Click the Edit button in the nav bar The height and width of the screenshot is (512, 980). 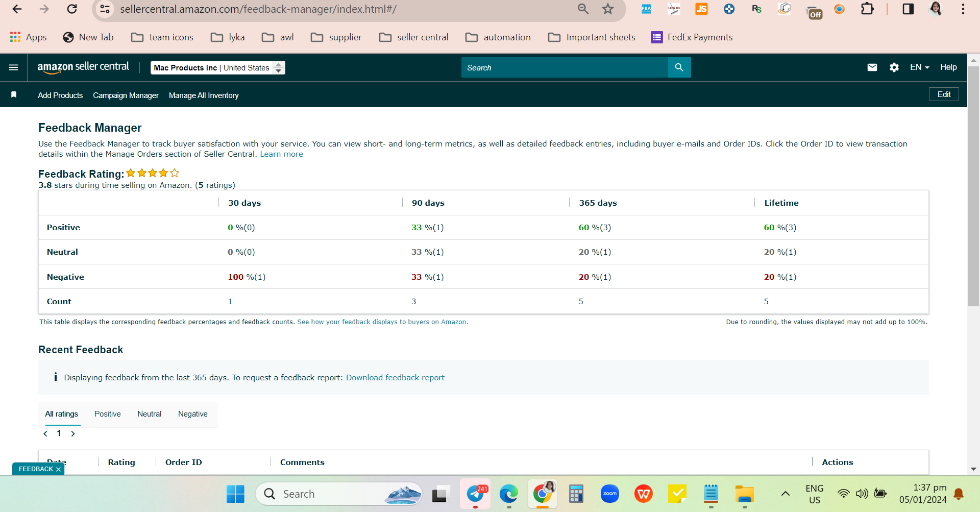click(944, 94)
